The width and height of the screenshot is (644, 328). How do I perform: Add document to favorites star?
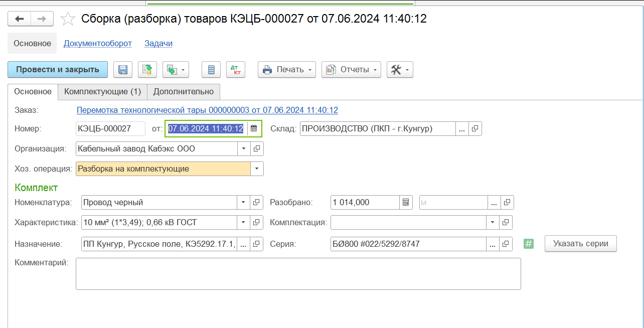(x=68, y=19)
